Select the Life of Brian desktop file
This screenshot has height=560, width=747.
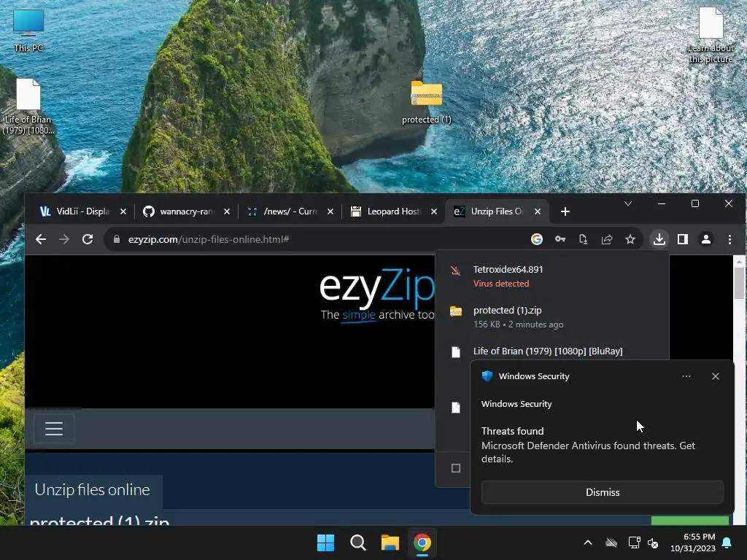tap(28, 106)
